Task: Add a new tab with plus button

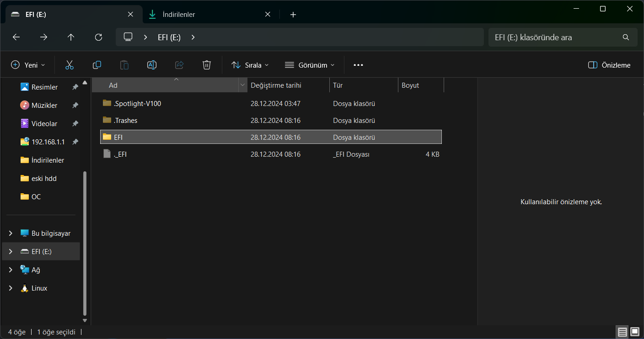Action: pos(293,15)
